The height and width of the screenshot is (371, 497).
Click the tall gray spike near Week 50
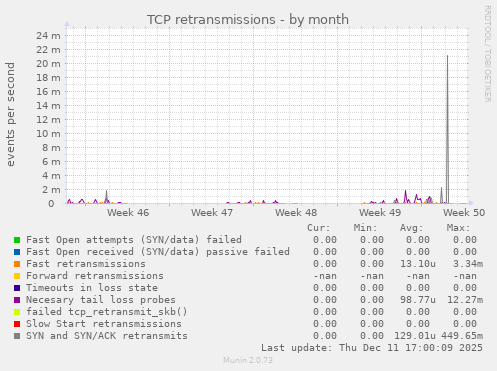447,129
